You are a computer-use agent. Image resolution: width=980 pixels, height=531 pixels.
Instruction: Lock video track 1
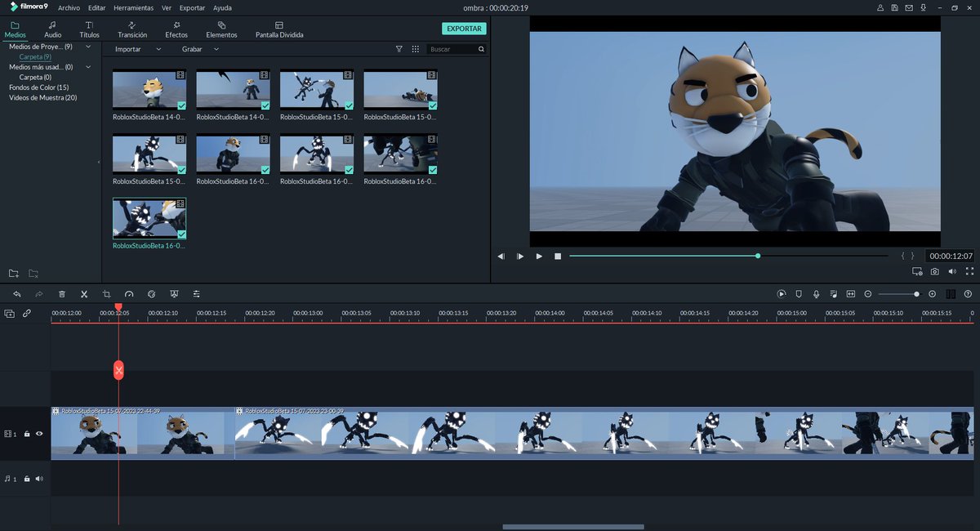[27, 434]
